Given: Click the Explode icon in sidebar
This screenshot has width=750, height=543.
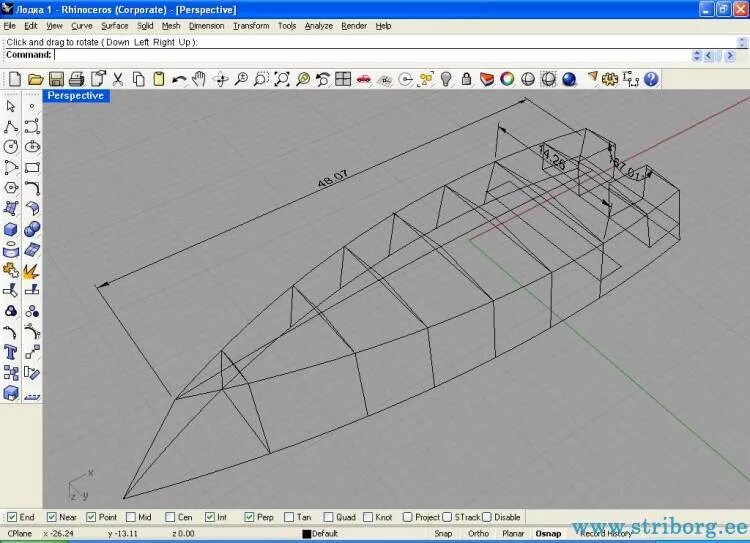Looking at the screenshot, I should click(32, 271).
